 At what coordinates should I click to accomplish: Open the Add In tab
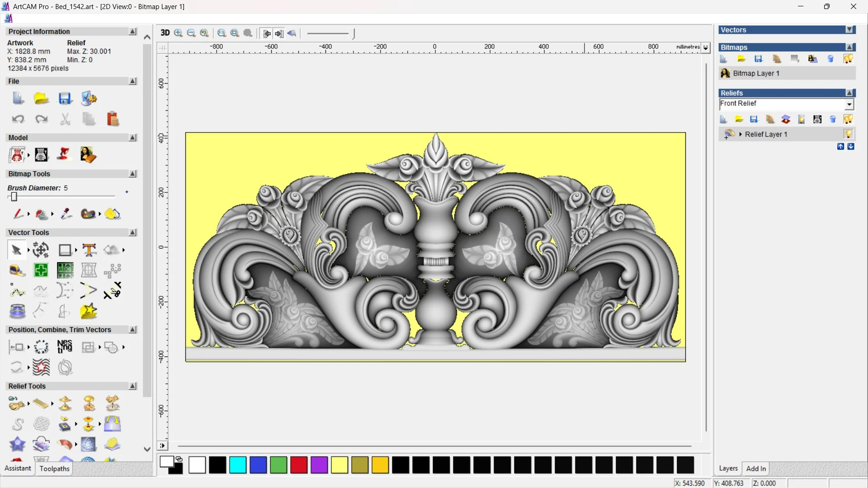(756, 469)
